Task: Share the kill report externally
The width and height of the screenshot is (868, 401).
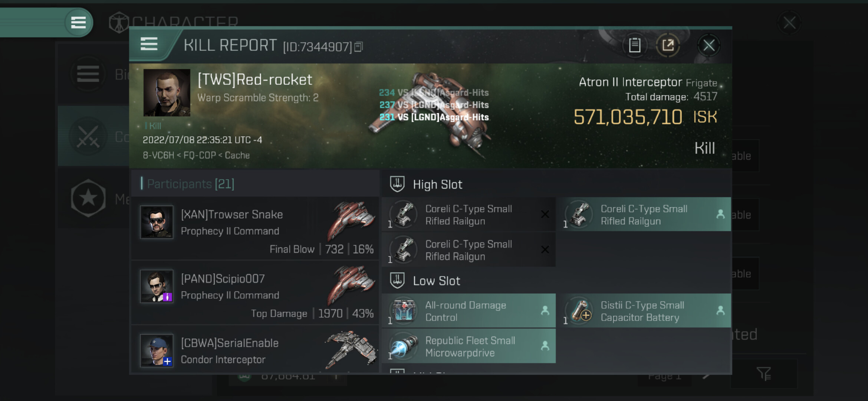Action: (668, 45)
